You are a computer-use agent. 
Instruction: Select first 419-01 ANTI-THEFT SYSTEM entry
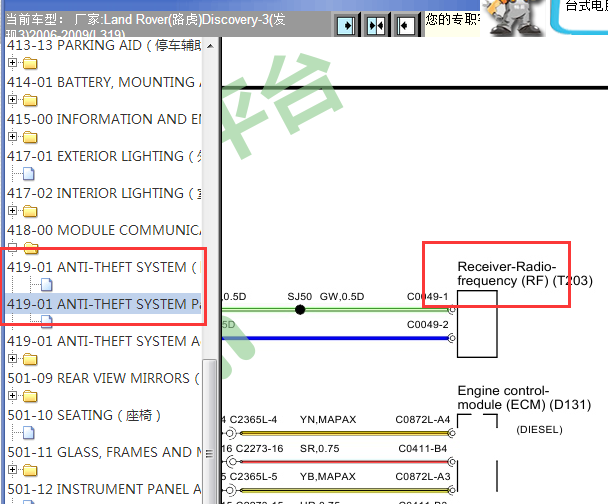(102, 267)
